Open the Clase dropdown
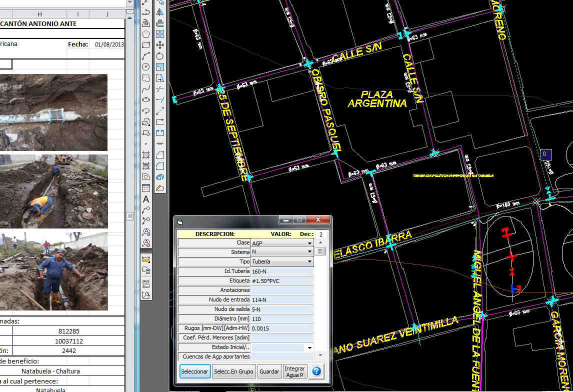The image size is (573, 392). [310, 242]
